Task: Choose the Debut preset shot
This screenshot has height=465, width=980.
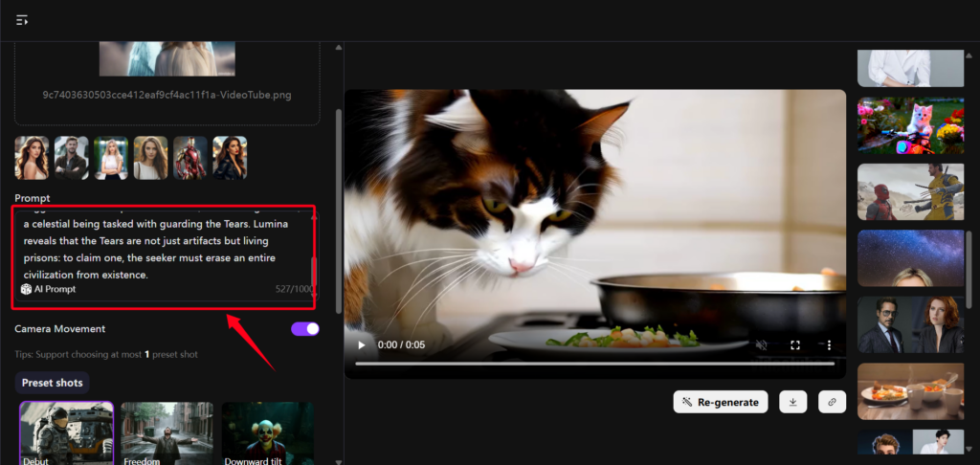Action: [66, 432]
